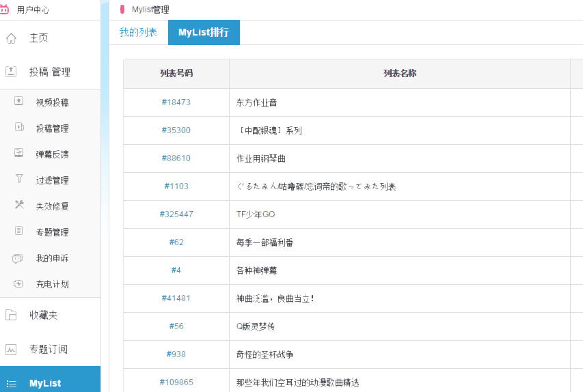Click the 充电计划 battery icon
The width and height of the screenshot is (583, 392).
point(18,284)
